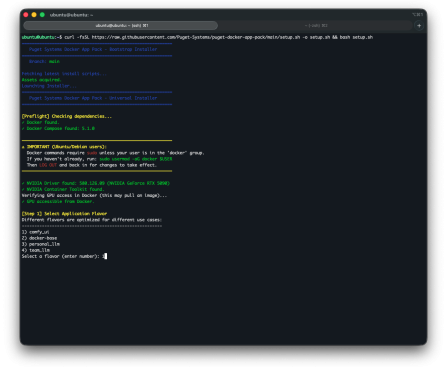The image size is (447, 367).
Task: Click 'Verifying GPU access in Docker' line
Action: pyautogui.click(x=94, y=195)
